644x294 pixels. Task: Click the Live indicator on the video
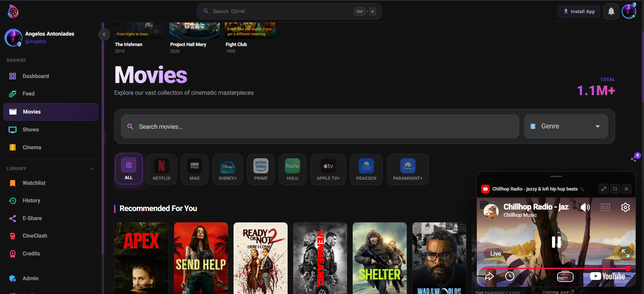tap(493, 254)
